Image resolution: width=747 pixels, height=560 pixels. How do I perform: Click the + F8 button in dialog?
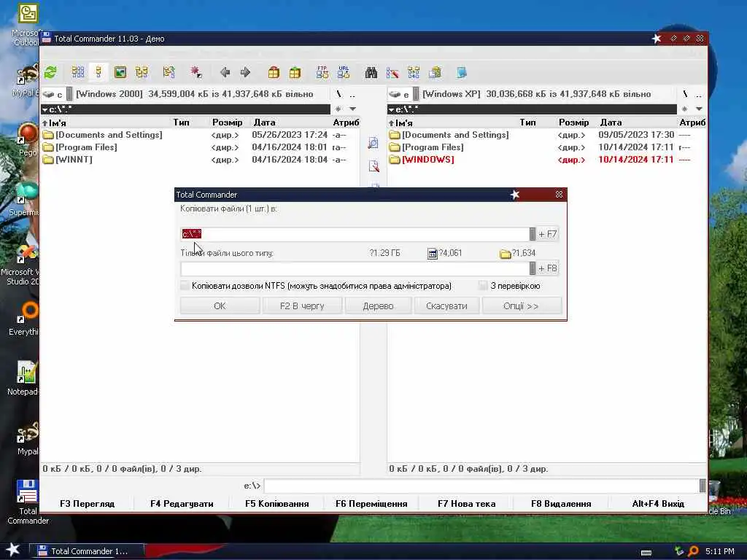tap(547, 268)
